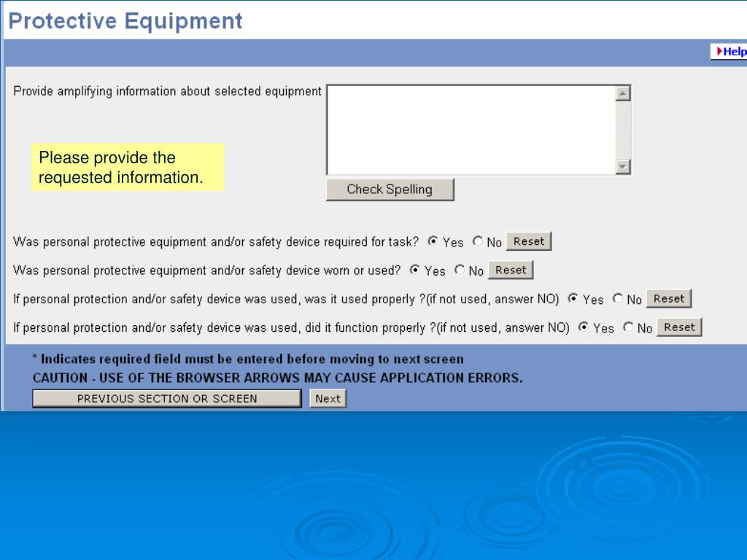Click the Next button
The width and height of the screenshot is (747, 560).
328,399
